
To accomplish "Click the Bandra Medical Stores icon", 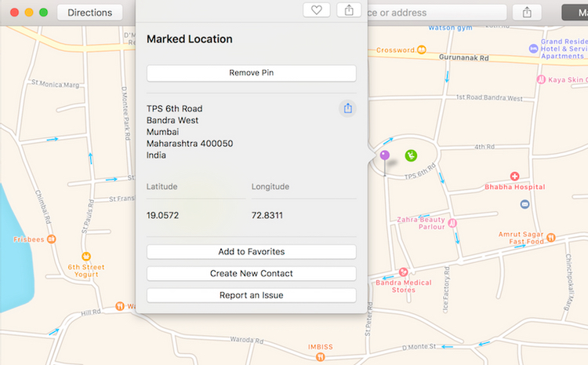I will click(x=403, y=272).
